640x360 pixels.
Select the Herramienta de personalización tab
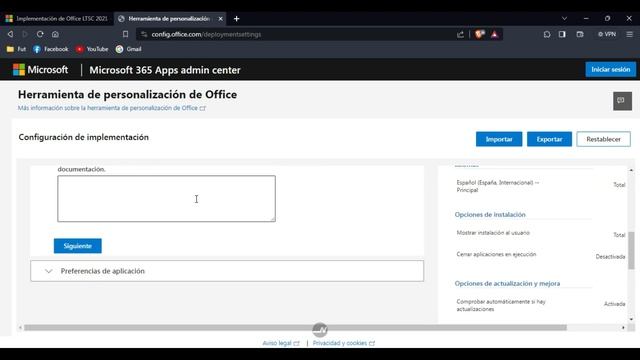click(x=169, y=19)
